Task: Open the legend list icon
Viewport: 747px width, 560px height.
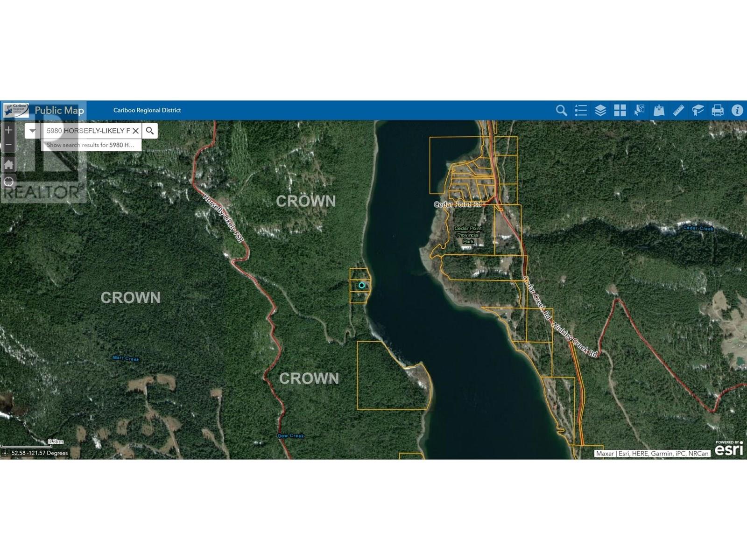Action: click(581, 111)
